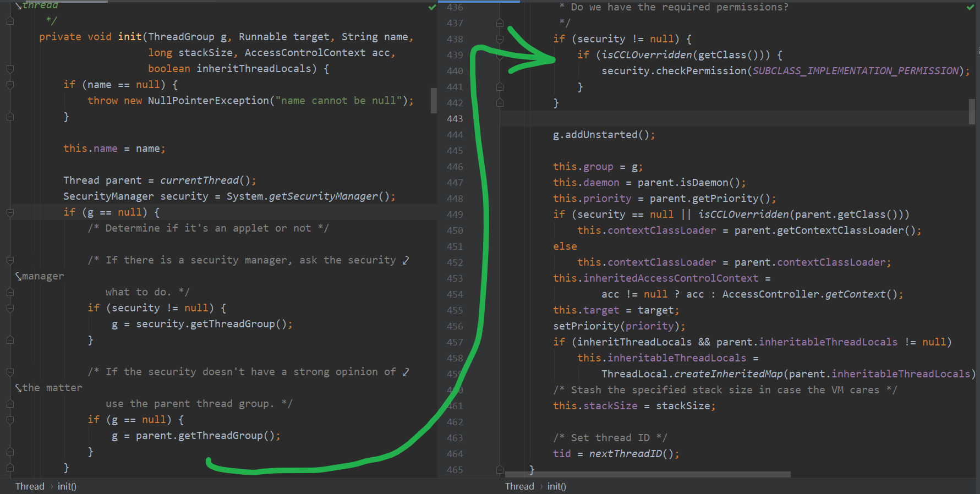The height and width of the screenshot is (494, 980).
Task: Click 'init()' breadcrumb in the right pane
Action: pyautogui.click(x=556, y=486)
